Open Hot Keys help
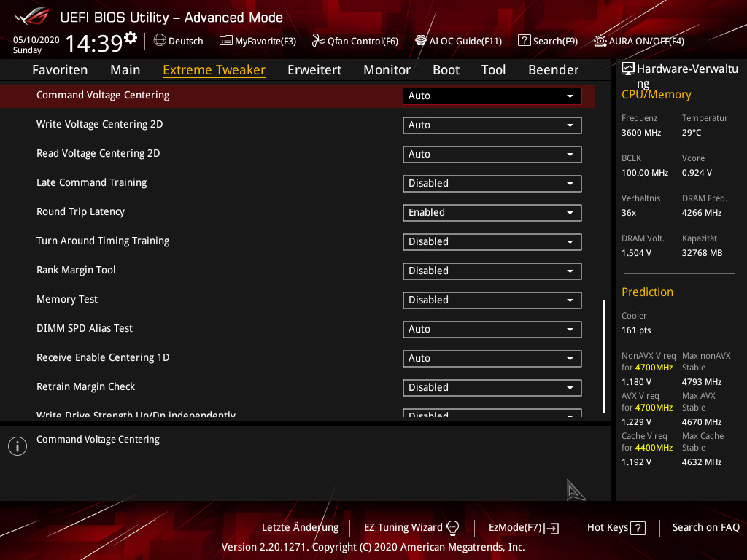Viewport: 747px width, 560px height. point(616,528)
